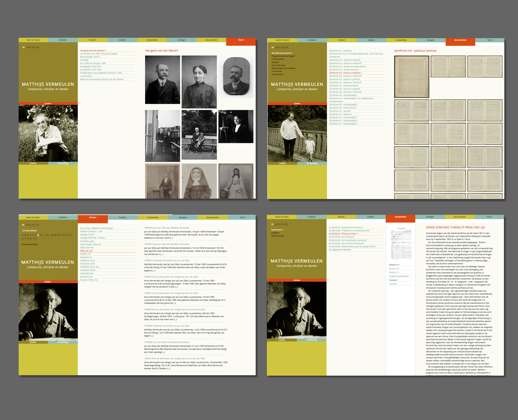Open "Partituur B >" score link
Viewport: 518px width, 420px height.
394,268
